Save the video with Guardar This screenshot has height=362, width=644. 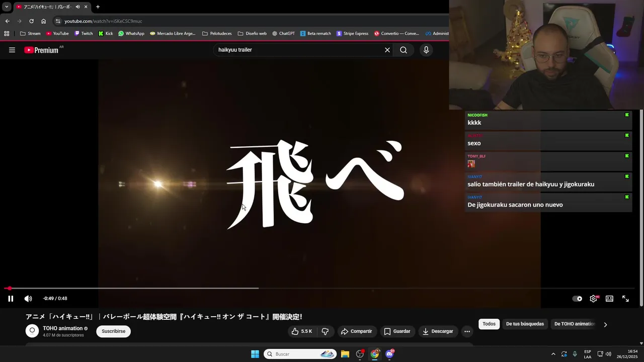click(x=397, y=331)
